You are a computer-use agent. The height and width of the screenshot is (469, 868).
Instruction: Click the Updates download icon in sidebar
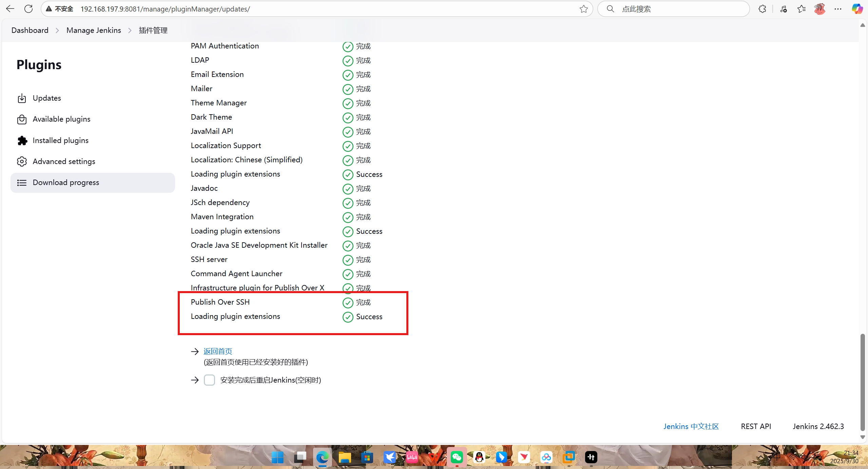click(22, 98)
